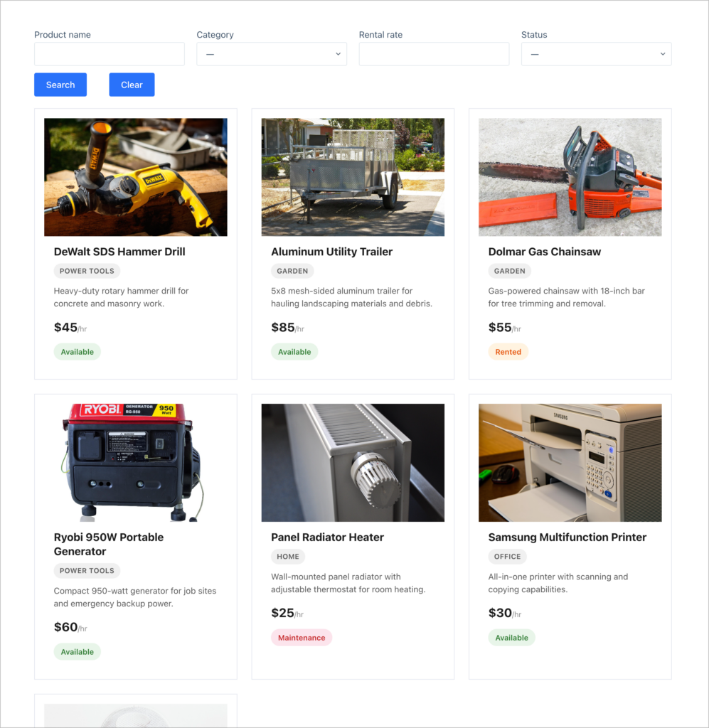
Task: Select the POWER TOOLS badge on the drill card
Action: coord(87,271)
